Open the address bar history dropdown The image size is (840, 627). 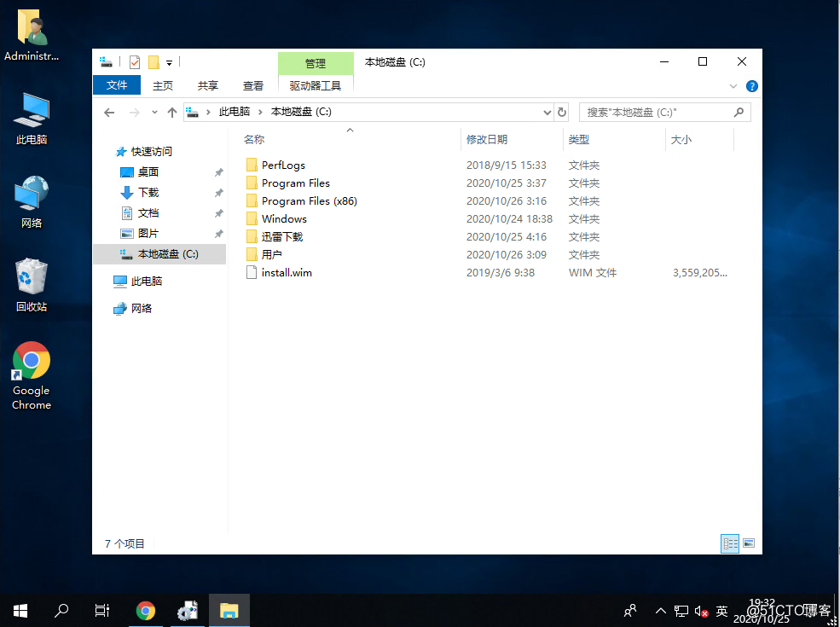pyautogui.click(x=547, y=112)
